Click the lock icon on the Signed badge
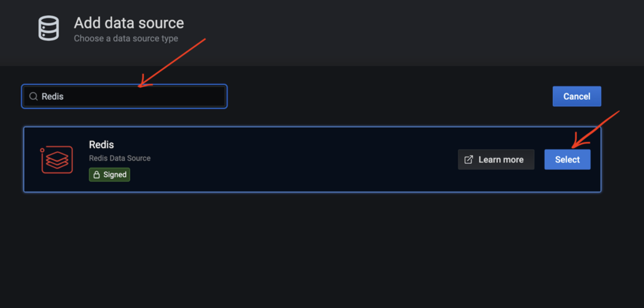Screen dimensions: 644x308 (96, 174)
